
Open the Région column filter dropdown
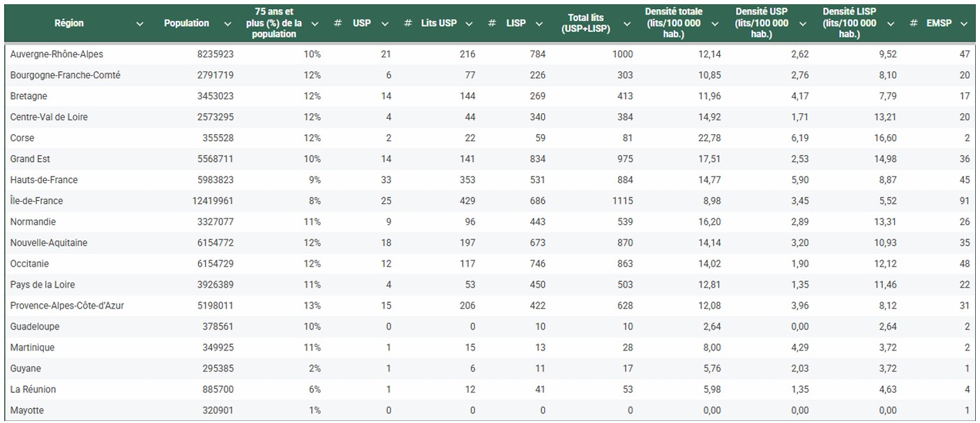[x=140, y=24]
